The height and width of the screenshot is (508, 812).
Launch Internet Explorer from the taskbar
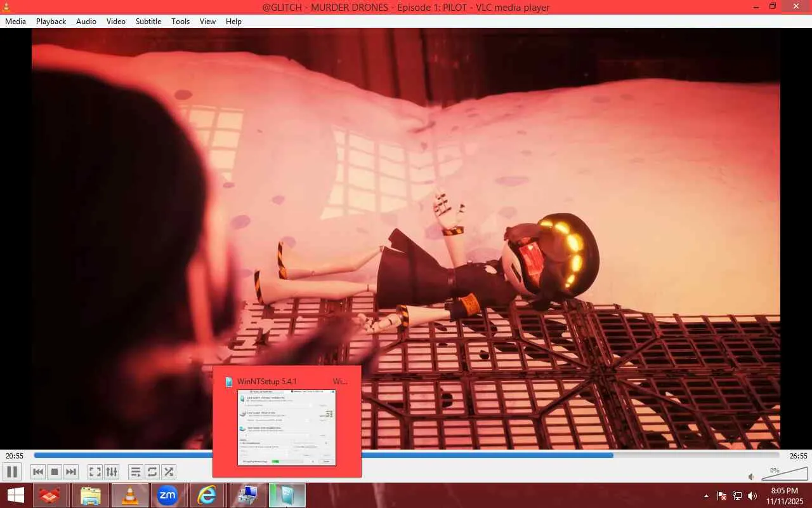pyautogui.click(x=207, y=495)
